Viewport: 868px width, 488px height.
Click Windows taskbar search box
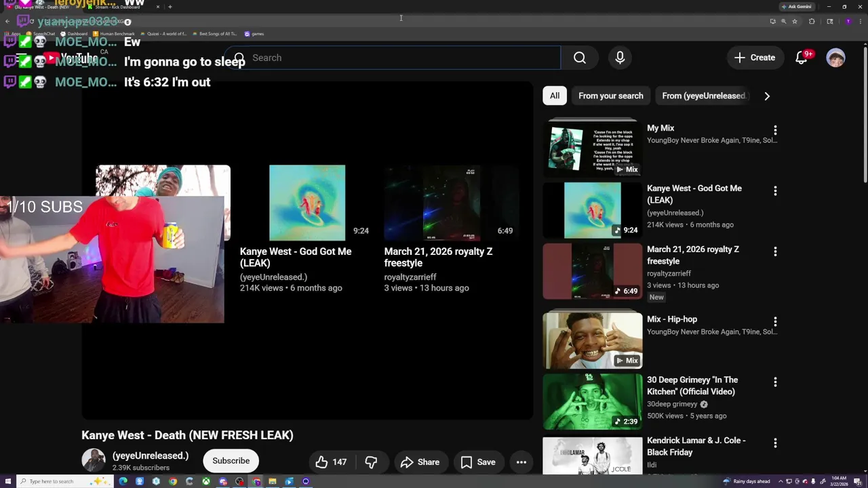64,482
